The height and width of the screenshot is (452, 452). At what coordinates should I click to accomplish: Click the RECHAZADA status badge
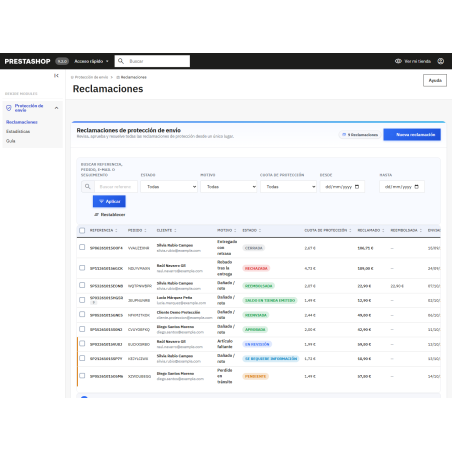tap(256, 268)
